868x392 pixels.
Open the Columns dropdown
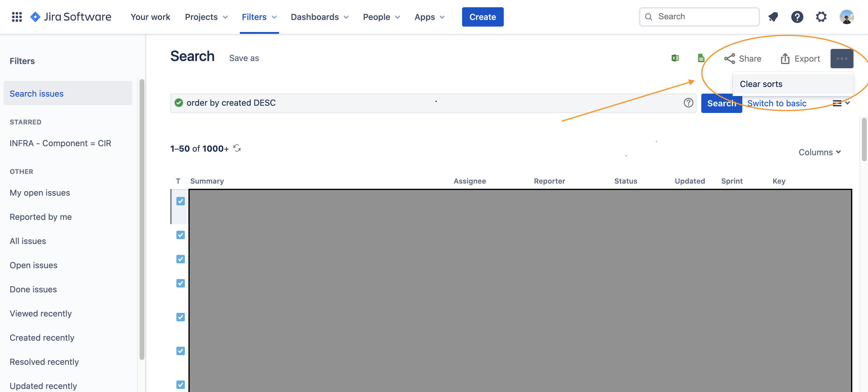click(820, 152)
